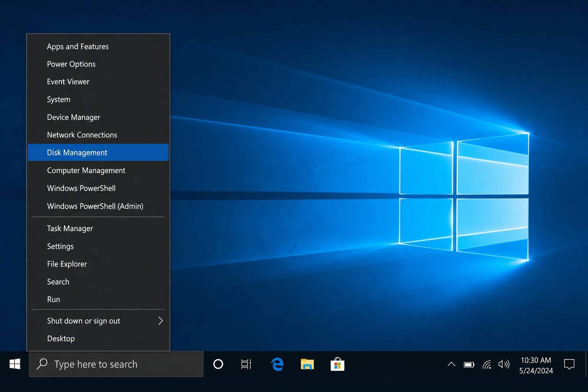588x392 pixels.
Task: Launch Microsoft Edge from the taskbar
Action: [x=278, y=364]
